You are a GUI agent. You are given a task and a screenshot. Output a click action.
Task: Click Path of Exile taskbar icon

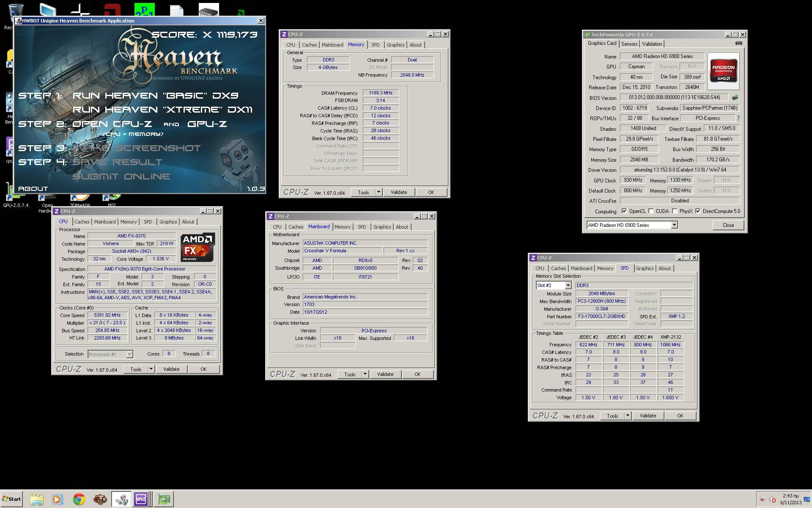(x=100, y=499)
